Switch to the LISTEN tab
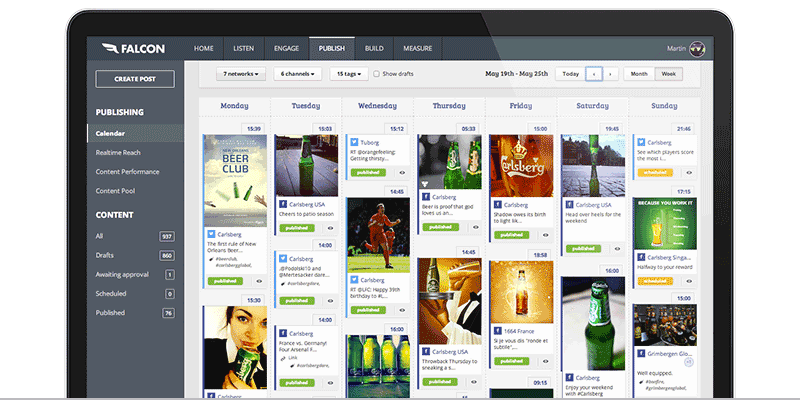Image resolution: width=800 pixels, height=400 pixels. [x=243, y=48]
